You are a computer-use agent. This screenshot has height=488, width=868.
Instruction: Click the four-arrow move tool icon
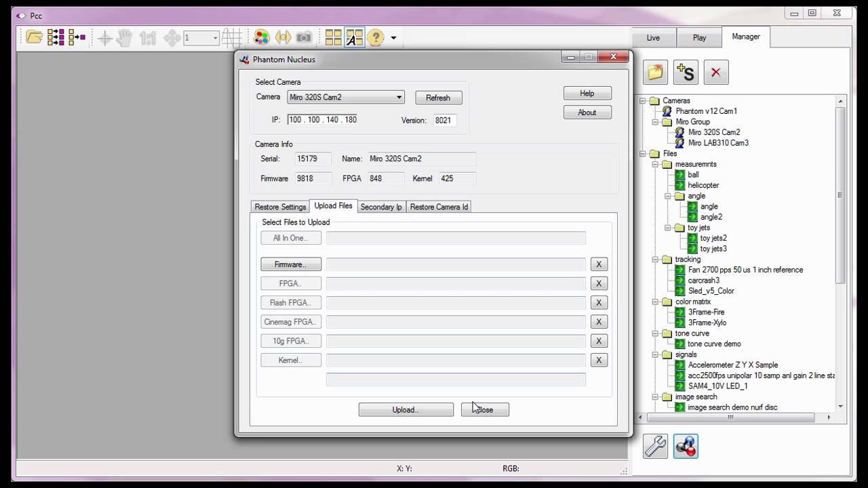point(172,38)
